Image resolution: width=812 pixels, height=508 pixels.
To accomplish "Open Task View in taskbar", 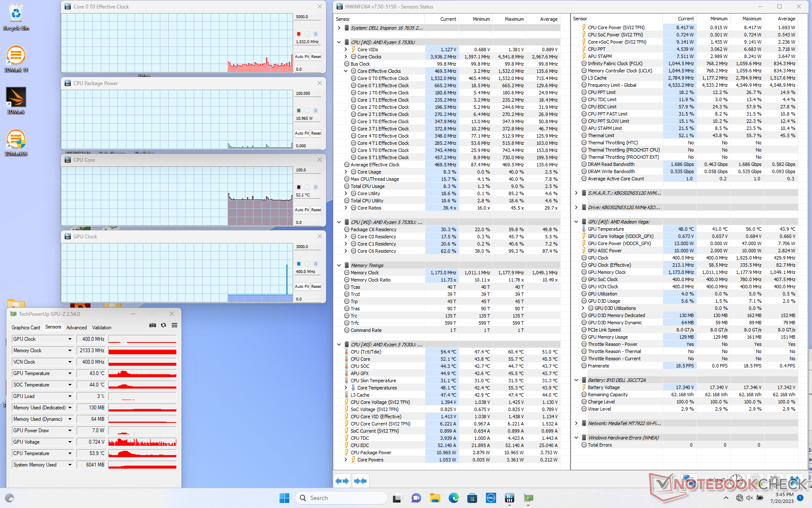I will click(396, 498).
